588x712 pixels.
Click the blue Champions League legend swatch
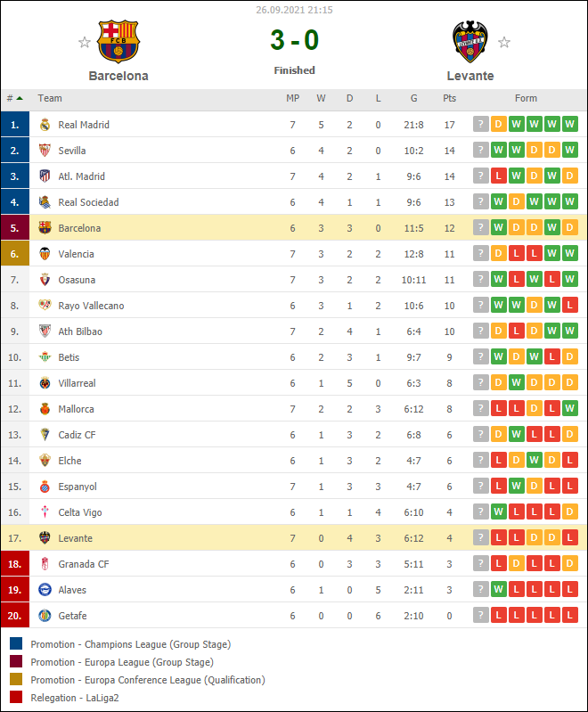click(16, 643)
